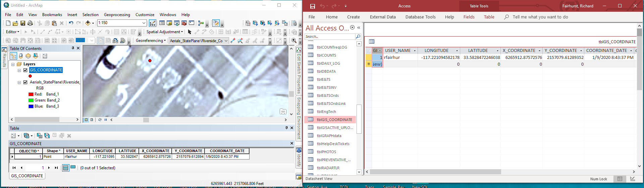Open the USER_NAME column dropdown in Access
Screen dimensions: 644x188
415,51
